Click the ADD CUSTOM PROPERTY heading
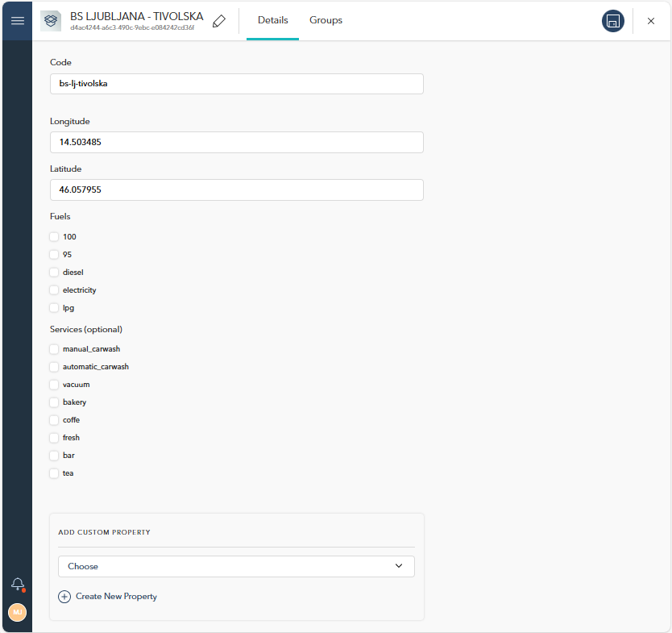 tap(104, 532)
